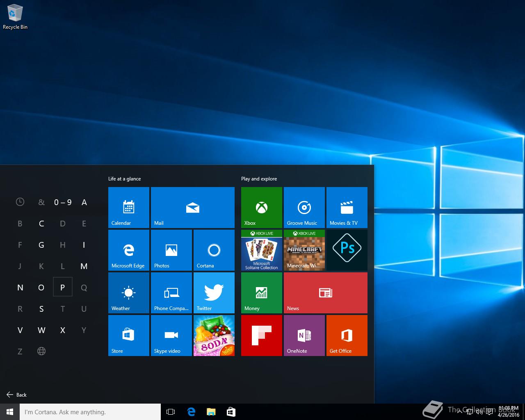Jump to apps starting with G

pos(41,244)
